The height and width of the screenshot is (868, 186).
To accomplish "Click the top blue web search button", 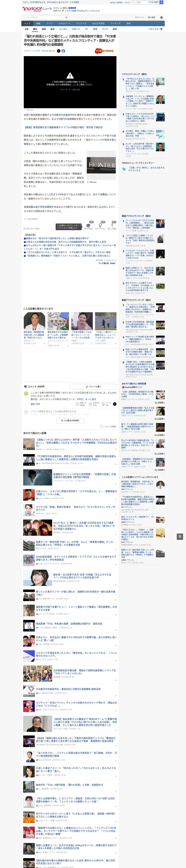I will (161, 2).
